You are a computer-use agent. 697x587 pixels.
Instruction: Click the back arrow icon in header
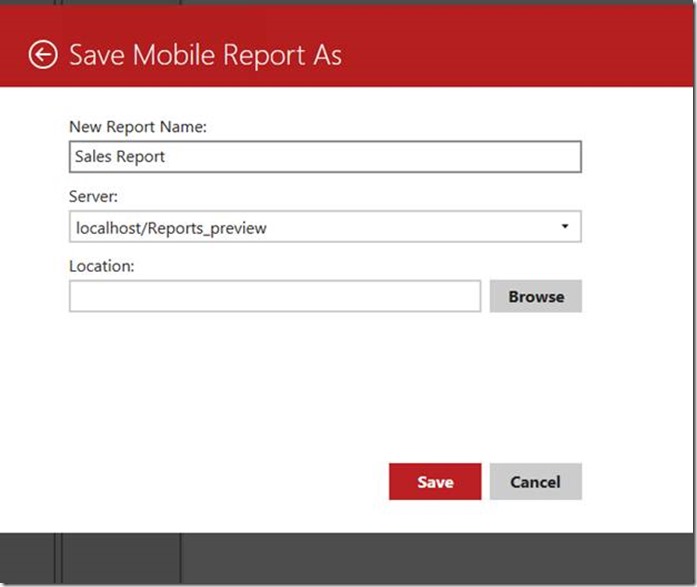(x=42, y=54)
